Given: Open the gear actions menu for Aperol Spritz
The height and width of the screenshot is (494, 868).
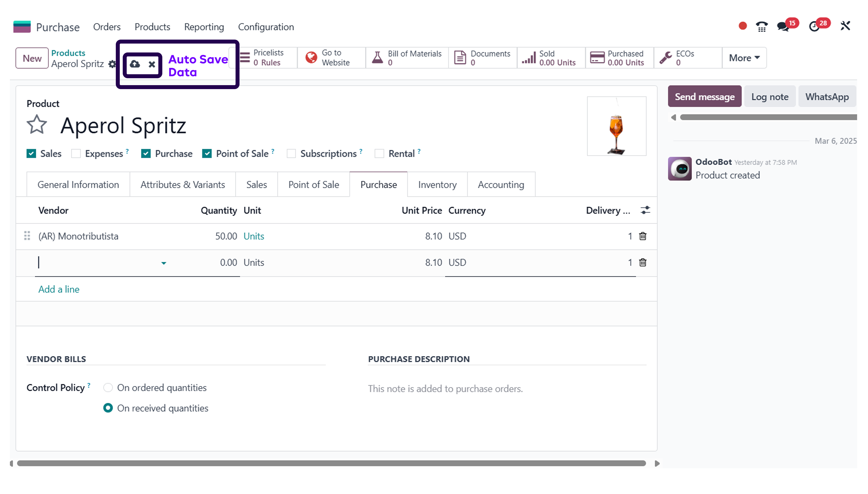Looking at the screenshot, I should click(x=112, y=64).
